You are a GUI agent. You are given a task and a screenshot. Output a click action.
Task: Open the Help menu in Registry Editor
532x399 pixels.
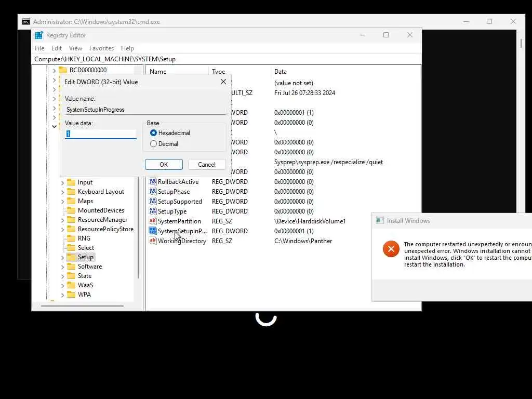[127, 48]
